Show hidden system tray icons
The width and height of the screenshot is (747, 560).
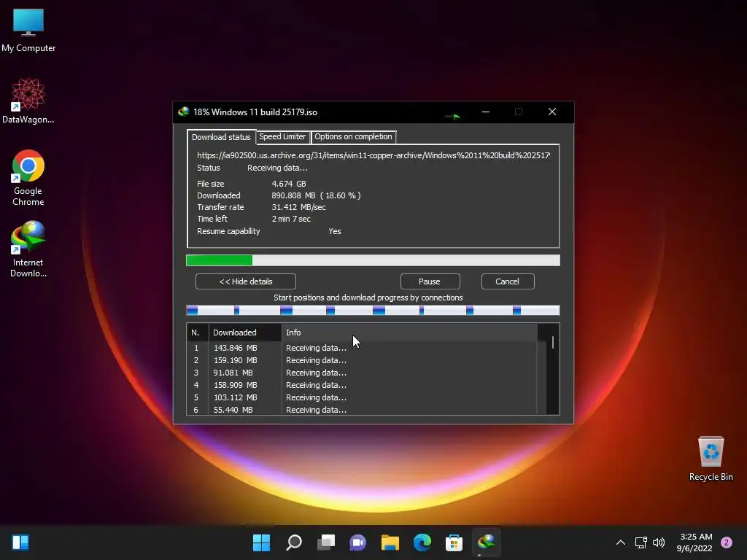[620, 542]
